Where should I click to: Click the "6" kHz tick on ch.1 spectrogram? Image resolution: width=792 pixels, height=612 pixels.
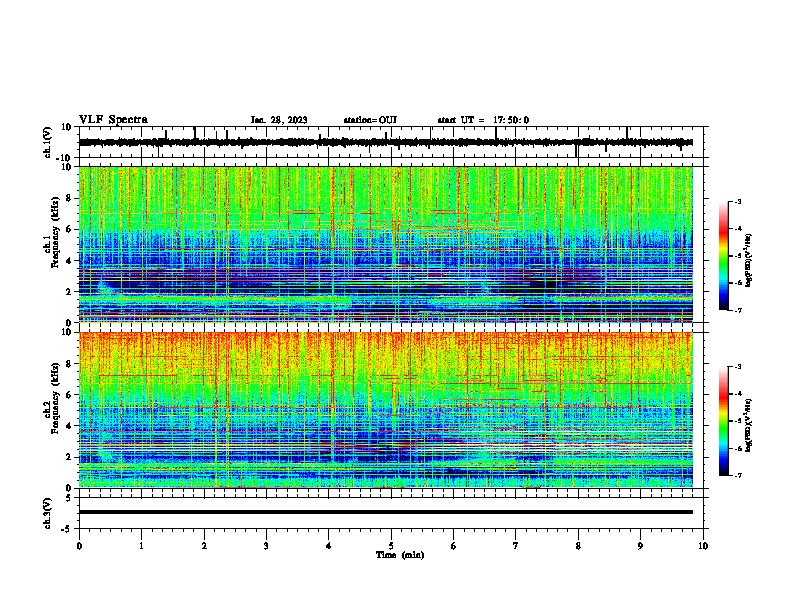coord(69,229)
